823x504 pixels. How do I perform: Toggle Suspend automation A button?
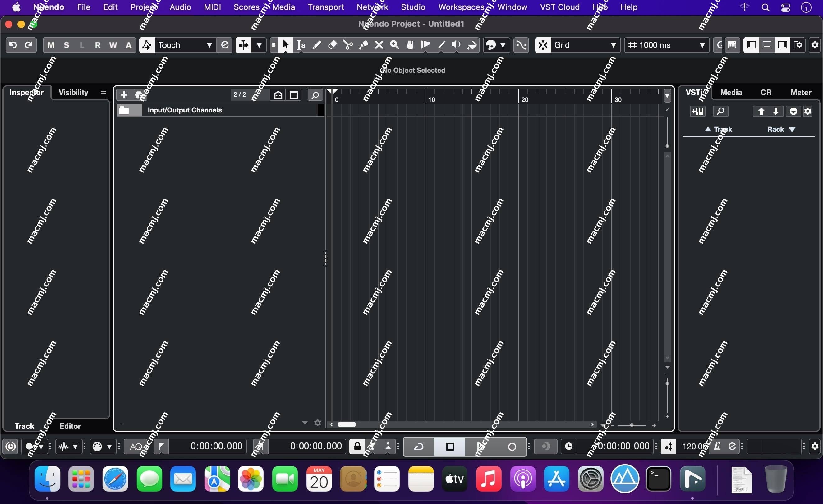pyautogui.click(x=129, y=45)
